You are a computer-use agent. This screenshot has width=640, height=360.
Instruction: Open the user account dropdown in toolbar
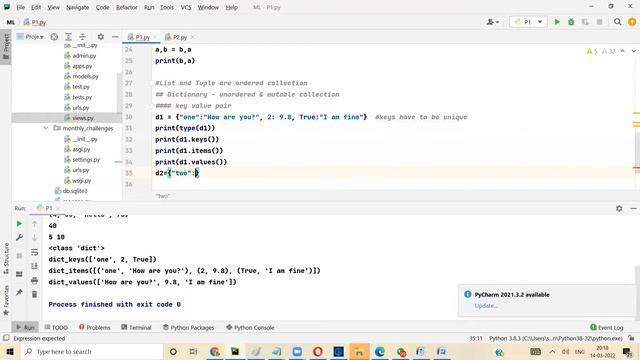493,22
